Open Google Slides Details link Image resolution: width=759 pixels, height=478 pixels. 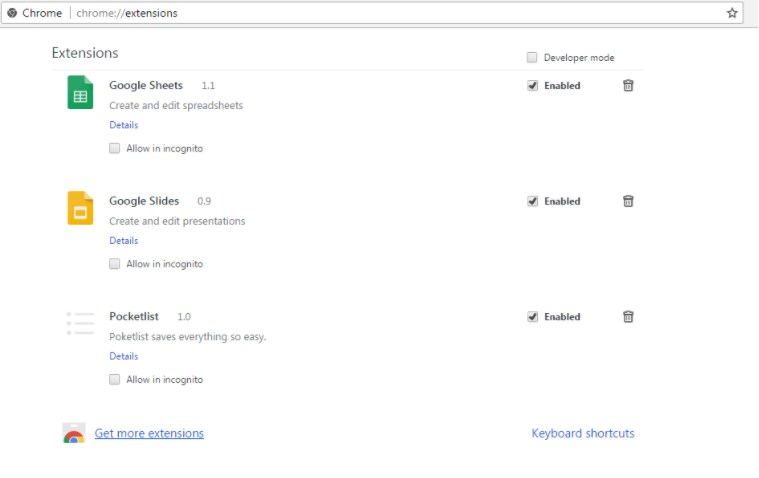(123, 241)
